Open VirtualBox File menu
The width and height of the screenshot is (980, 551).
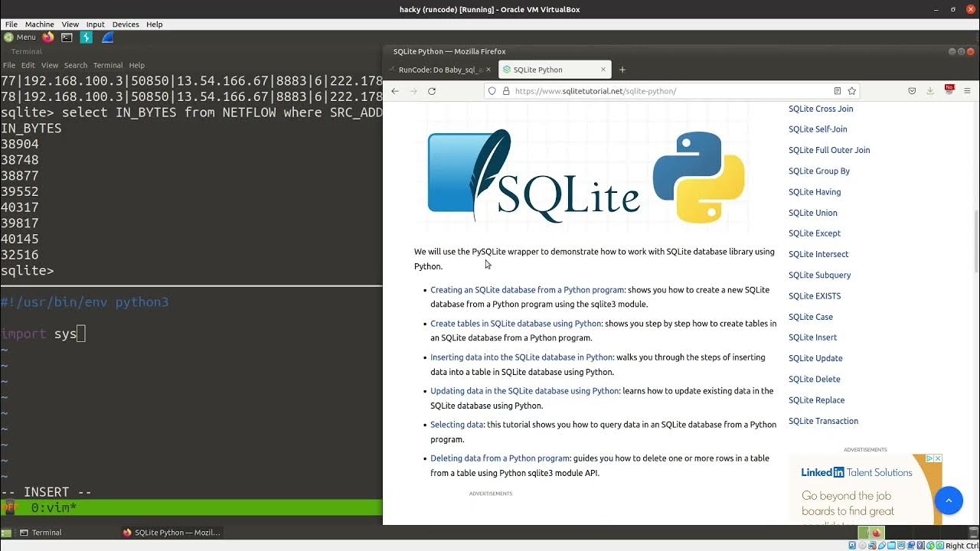(11, 24)
